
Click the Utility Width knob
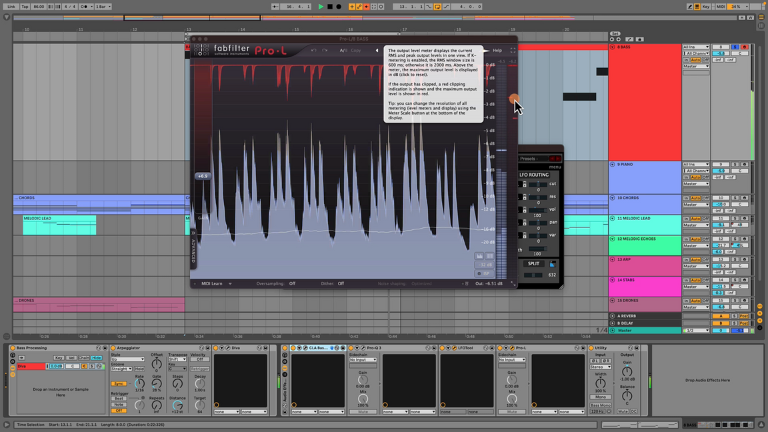point(600,384)
